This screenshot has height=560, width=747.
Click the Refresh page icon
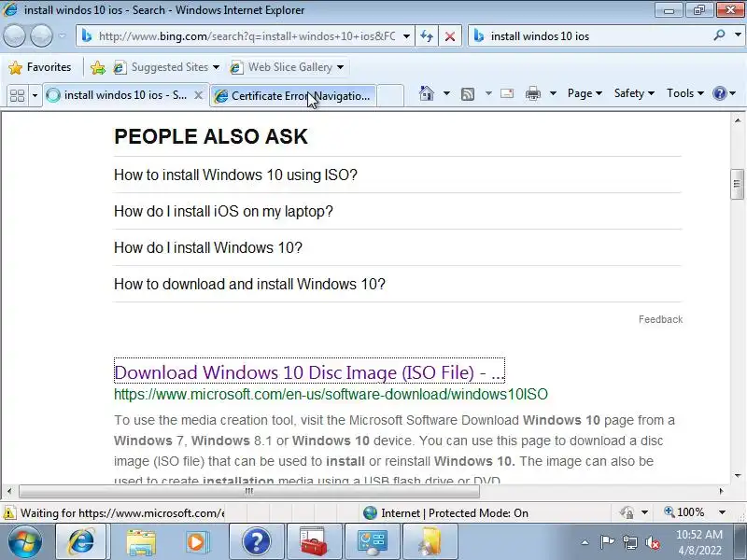coord(427,36)
